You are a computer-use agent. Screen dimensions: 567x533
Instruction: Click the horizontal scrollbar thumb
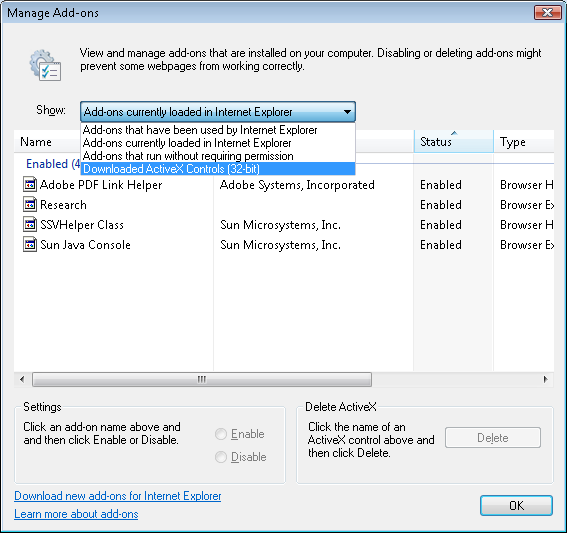tap(202, 379)
